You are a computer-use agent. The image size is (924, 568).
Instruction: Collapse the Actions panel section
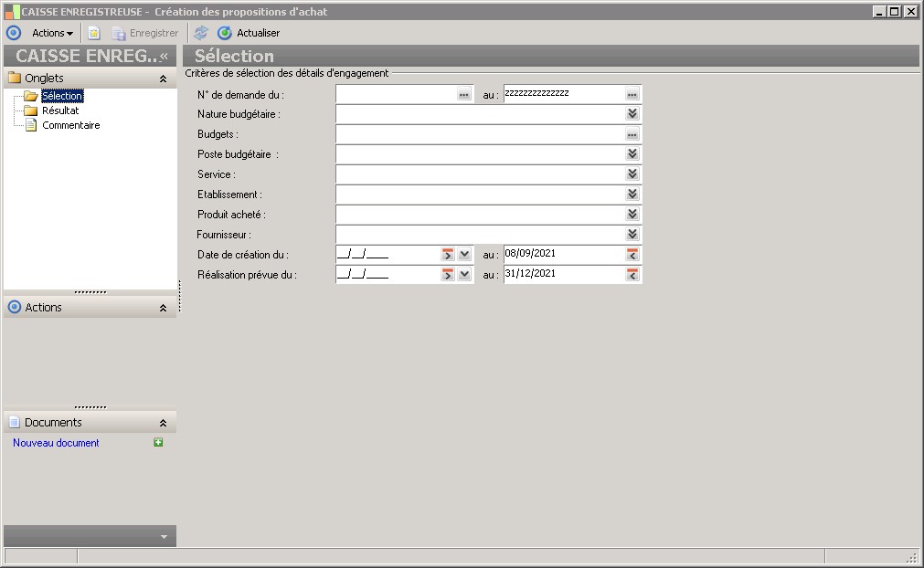(164, 308)
